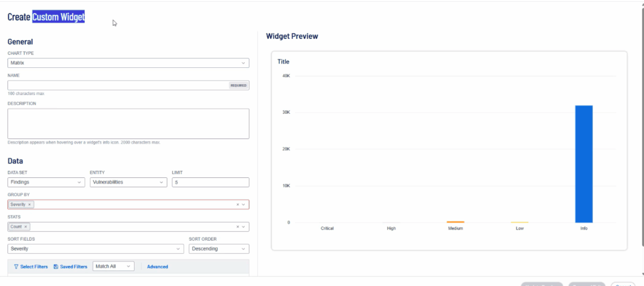644x286 pixels.
Task: Click the Select Filters funnel icon
Action: [x=16, y=267]
